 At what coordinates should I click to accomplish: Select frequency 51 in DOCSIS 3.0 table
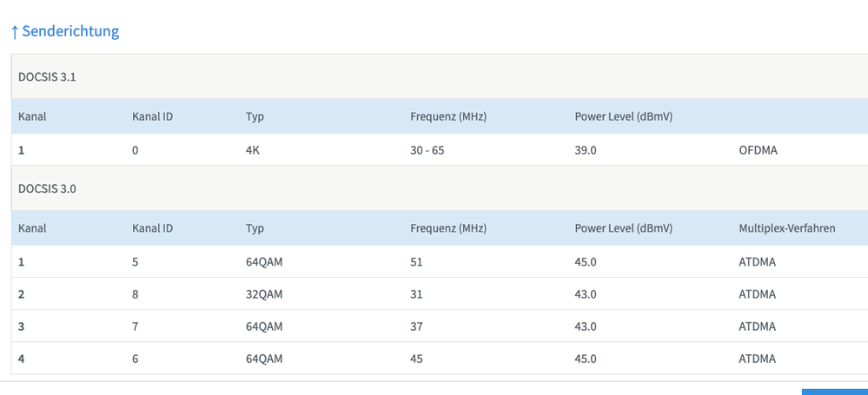tap(416, 262)
